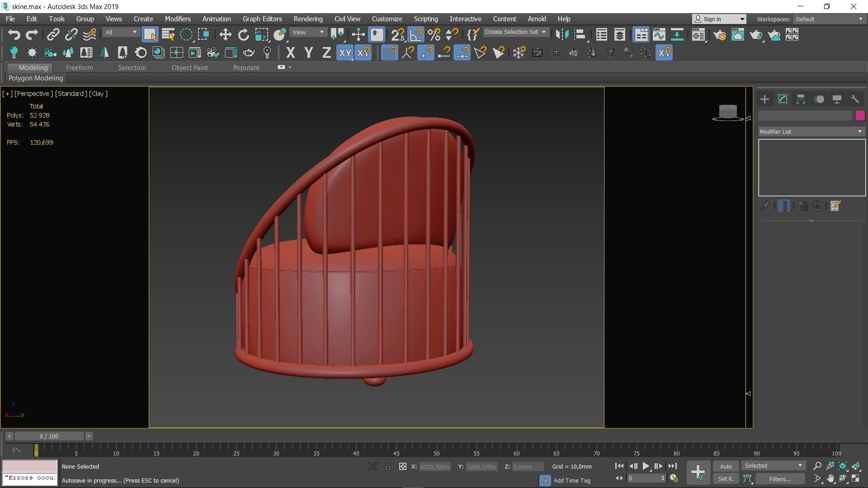
Task: Open the Modifiers menu
Action: tap(178, 19)
